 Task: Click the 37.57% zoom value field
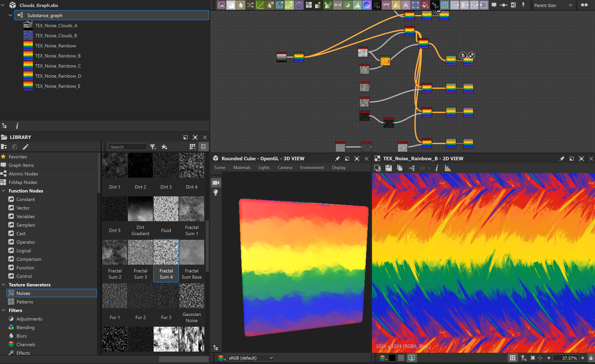pos(566,358)
